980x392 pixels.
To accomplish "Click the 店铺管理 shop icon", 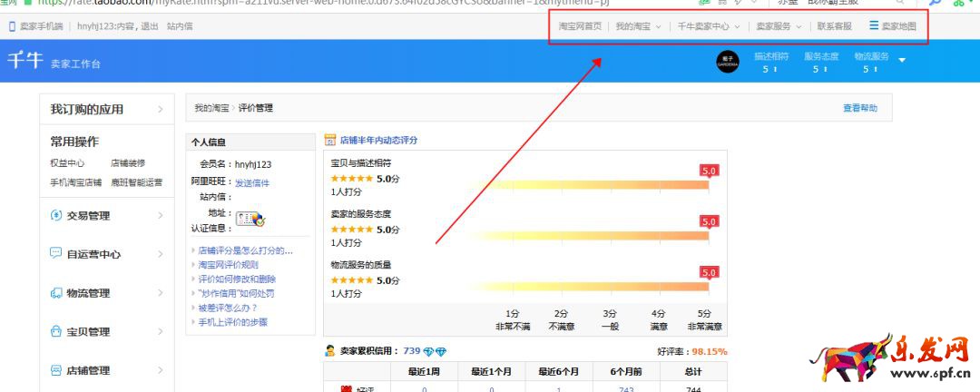I will click(x=55, y=370).
